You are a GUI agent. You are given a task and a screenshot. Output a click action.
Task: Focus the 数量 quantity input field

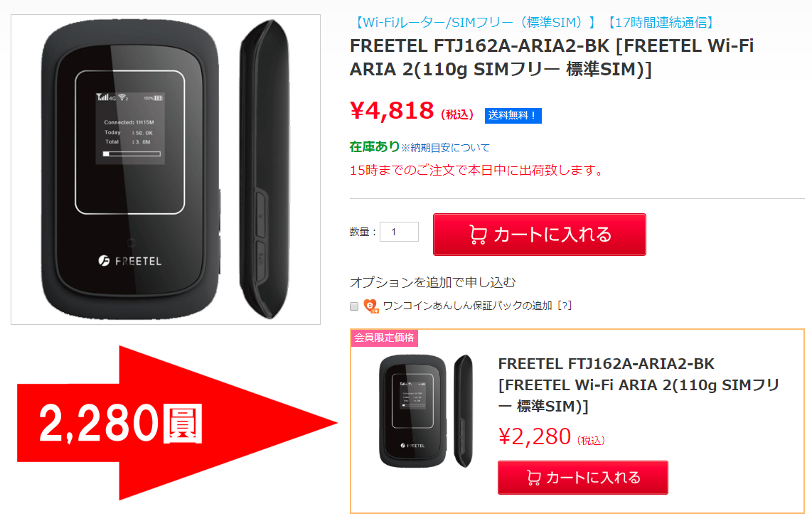click(399, 232)
